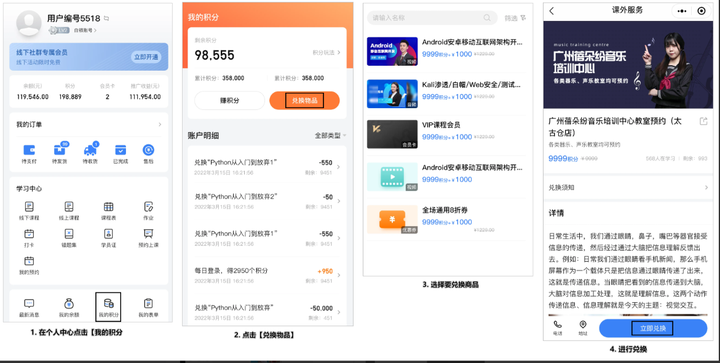Image resolution: width=720 pixels, height=363 pixels.
Task: Click the remaining points value 98,555
Action: (214, 56)
